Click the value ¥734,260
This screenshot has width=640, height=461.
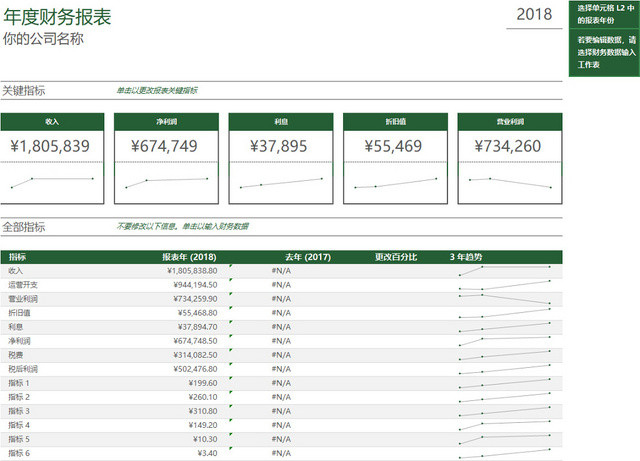point(508,146)
